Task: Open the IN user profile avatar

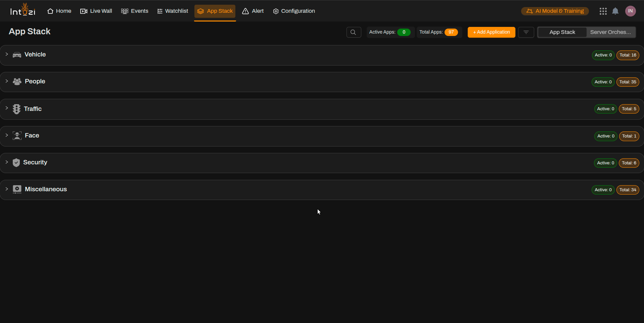Action: tap(630, 11)
